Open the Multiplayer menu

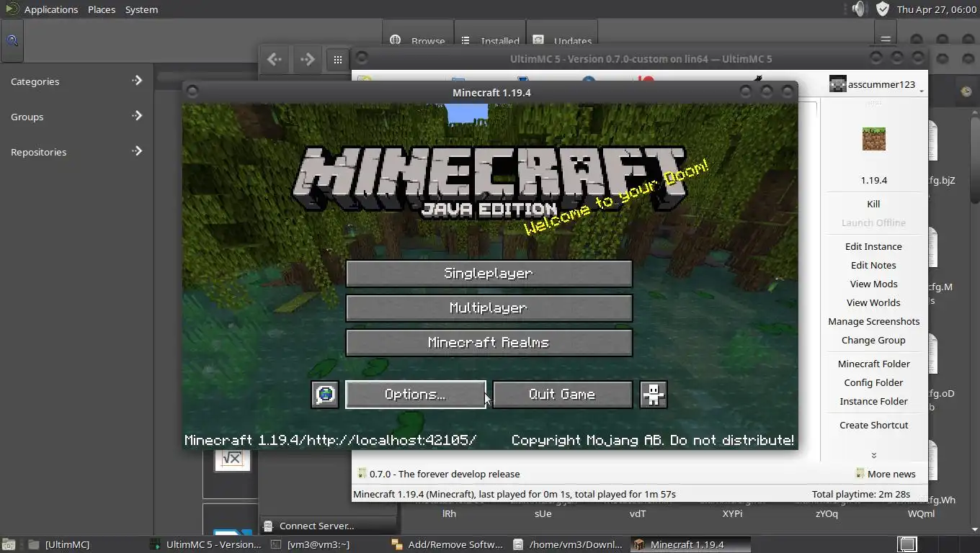tap(489, 308)
